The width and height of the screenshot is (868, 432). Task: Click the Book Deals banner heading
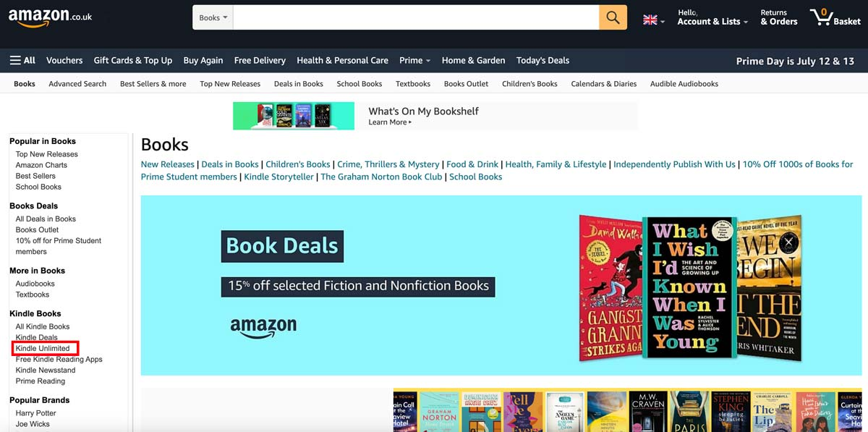(x=282, y=246)
